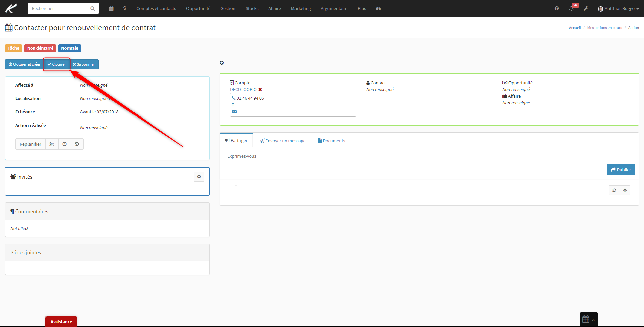Click the Cloturer button
Viewport: 644px width, 327px height.
click(x=57, y=64)
